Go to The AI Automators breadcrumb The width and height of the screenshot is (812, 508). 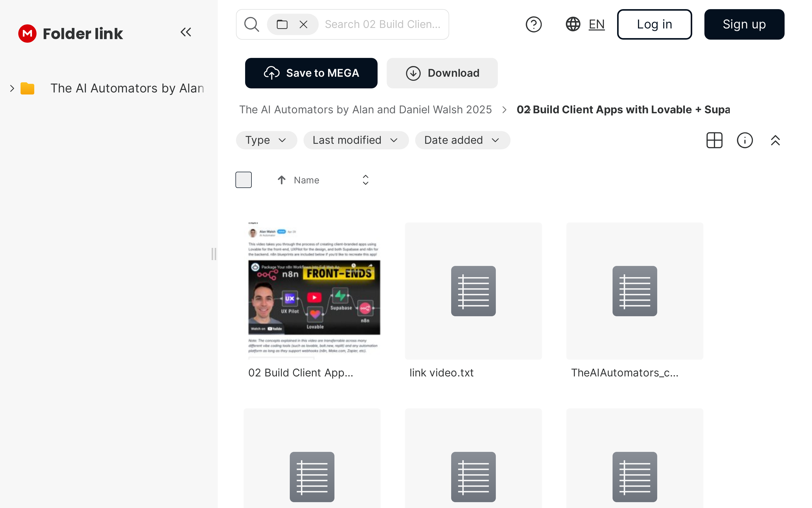pyautogui.click(x=365, y=109)
